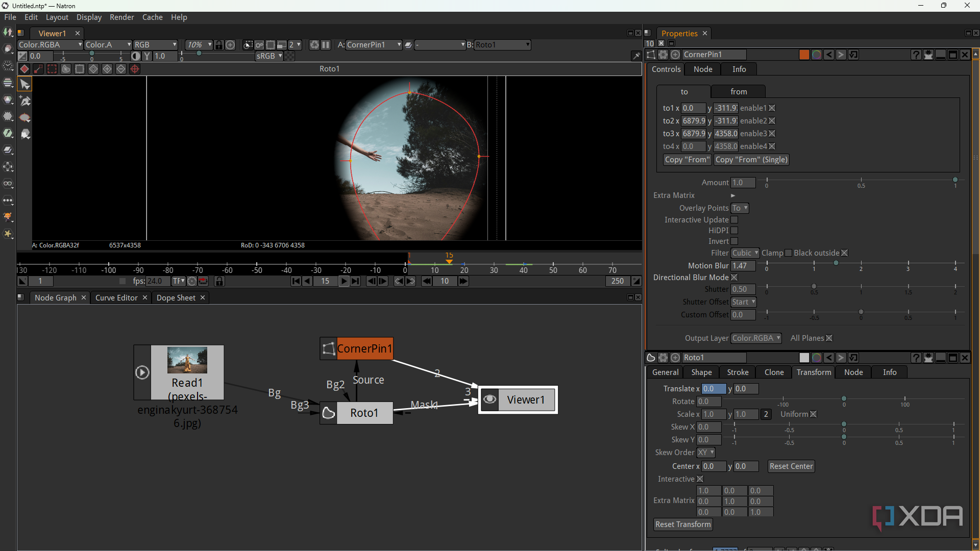Screen dimensions: 980x551
Task: Open the Cubic filter dropdown
Action: [x=745, y=253]
